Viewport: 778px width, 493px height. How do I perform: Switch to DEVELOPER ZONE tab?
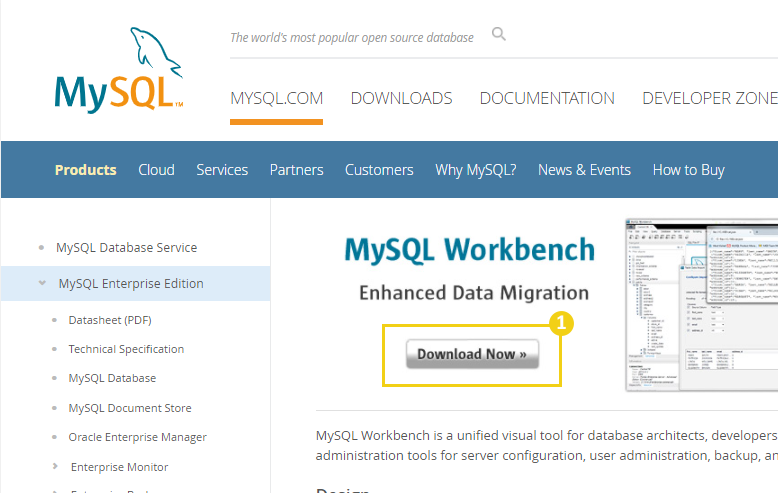click(x=709, y=98)
